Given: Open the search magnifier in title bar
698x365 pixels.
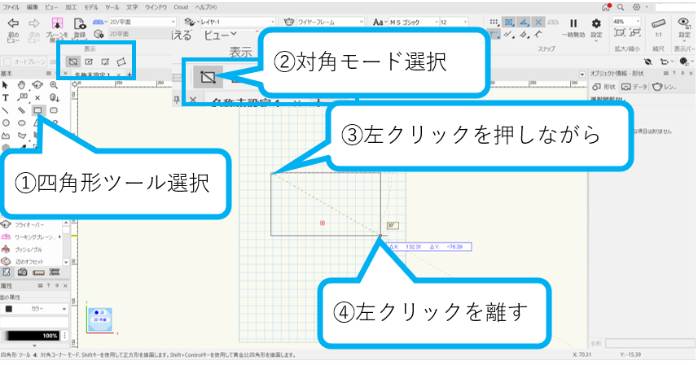Looking at the screenshot, I should (x=620, y=7).
